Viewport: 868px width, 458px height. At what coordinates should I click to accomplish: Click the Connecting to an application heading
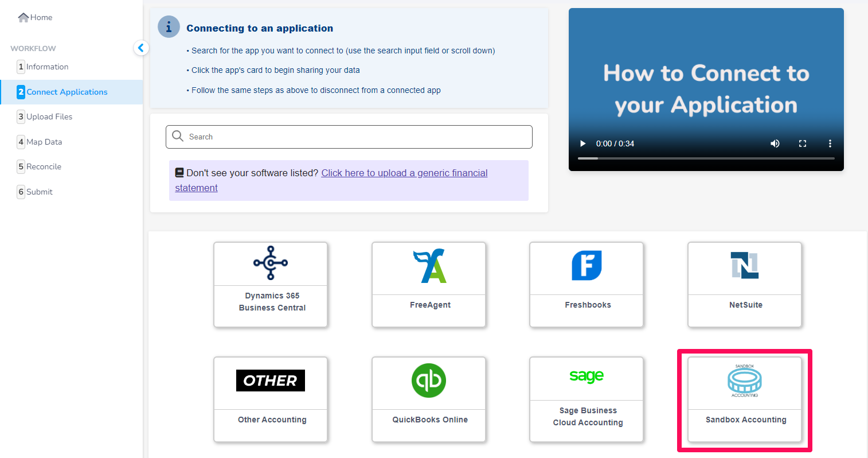coord(260,28)
